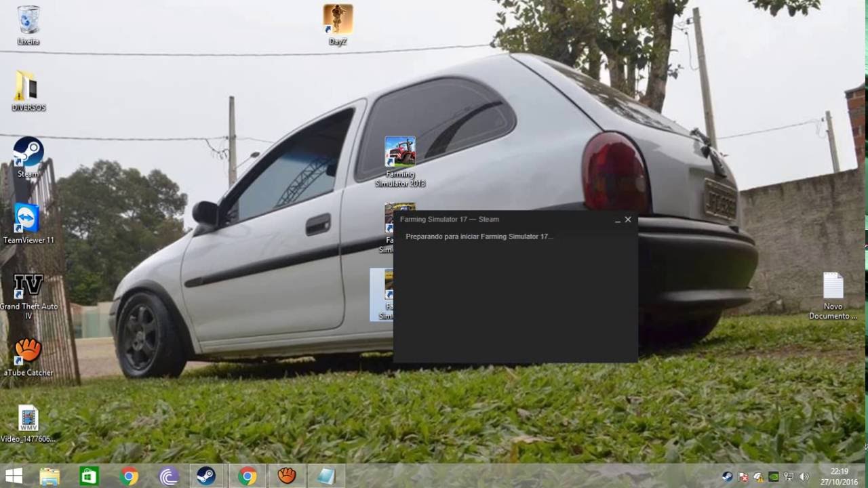Switch to aTube Catcher on the taskbar
The height and width of the screenshot is (488, 868).
287,476
